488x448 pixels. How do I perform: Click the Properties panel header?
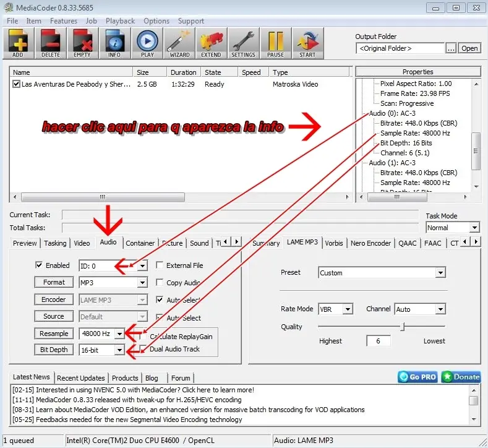pos(418,72)
